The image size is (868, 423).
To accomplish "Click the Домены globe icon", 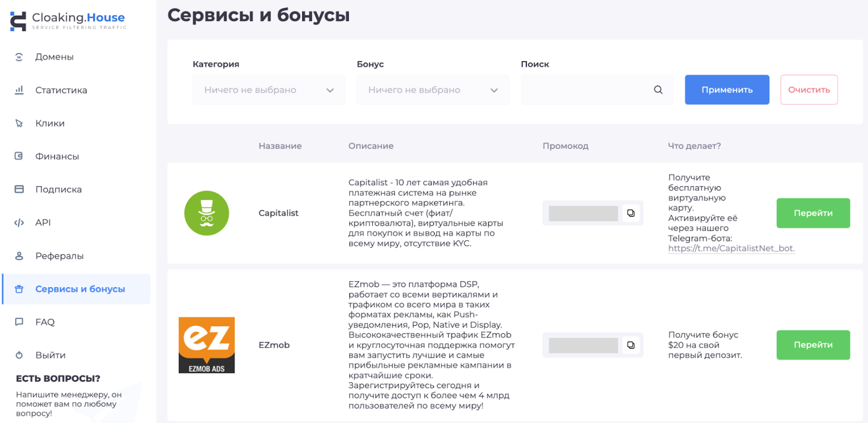I will click(19, 57).
